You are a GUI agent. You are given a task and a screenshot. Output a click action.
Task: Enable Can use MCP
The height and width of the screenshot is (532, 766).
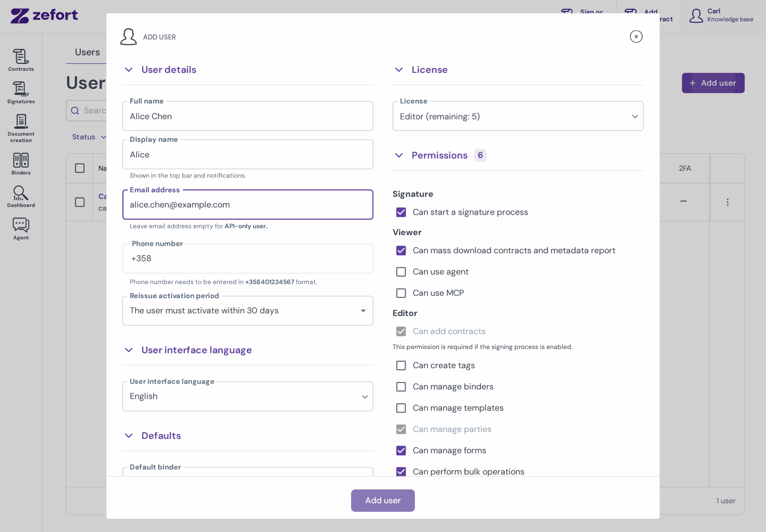point(401,293)
